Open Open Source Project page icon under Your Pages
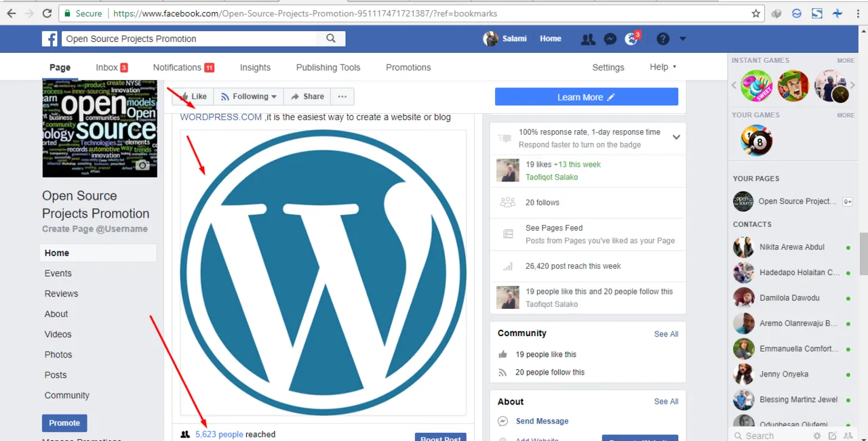Screen dimensions: 868x441 [x=743, y=201]
